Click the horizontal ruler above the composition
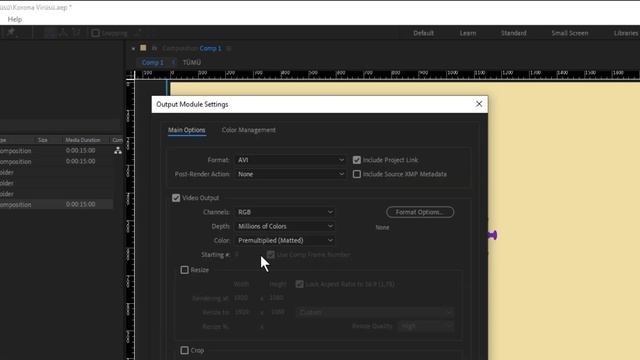Screen dimensions: 640x360 pyautogui.click(x=387, y=74)
